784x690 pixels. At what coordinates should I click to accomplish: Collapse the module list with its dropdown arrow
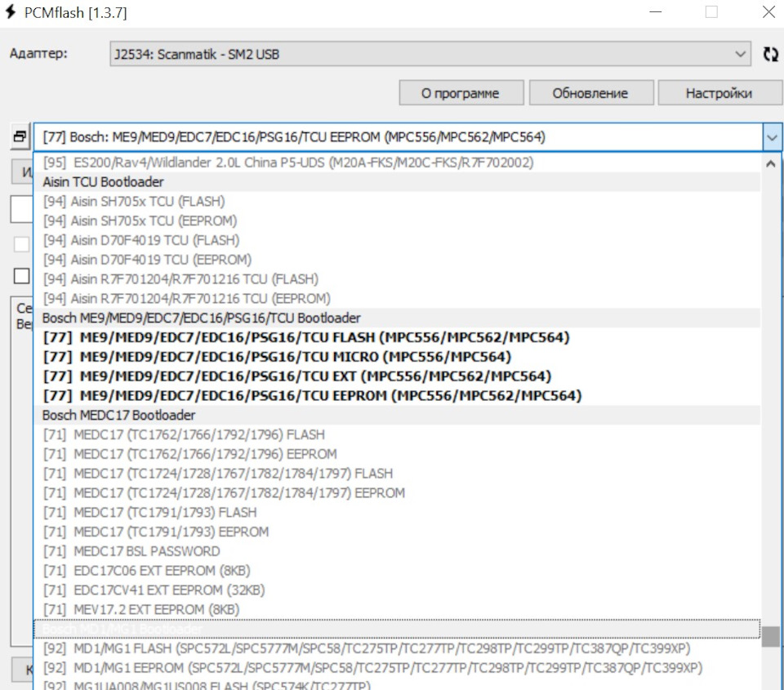(x=772, y=137)
